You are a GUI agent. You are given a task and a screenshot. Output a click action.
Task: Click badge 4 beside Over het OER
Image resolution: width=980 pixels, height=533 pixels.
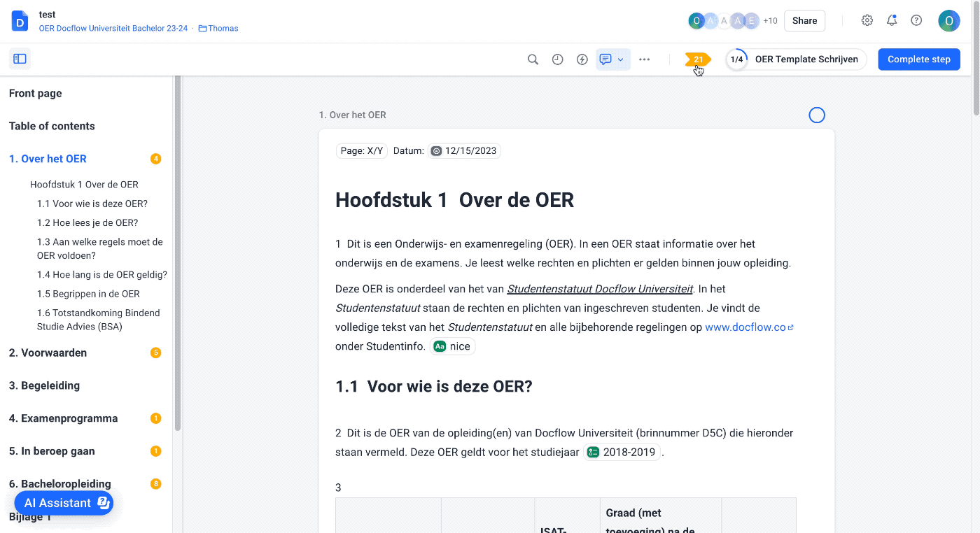(156, 159)
